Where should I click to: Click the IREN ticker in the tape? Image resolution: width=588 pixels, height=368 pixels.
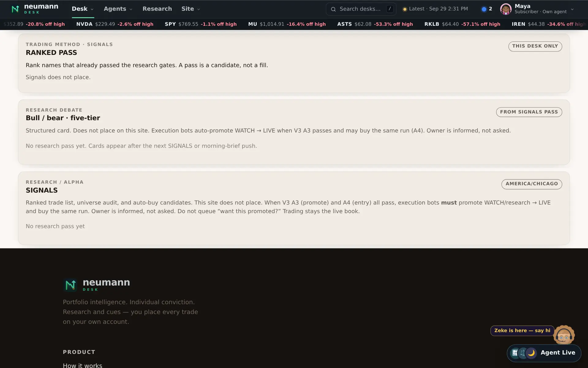[549, 24]
